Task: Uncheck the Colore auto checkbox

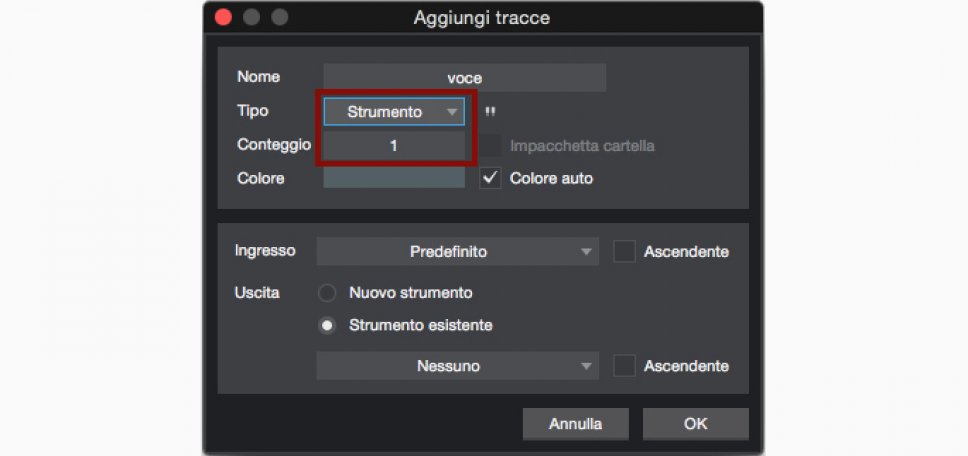Action: 490,178
